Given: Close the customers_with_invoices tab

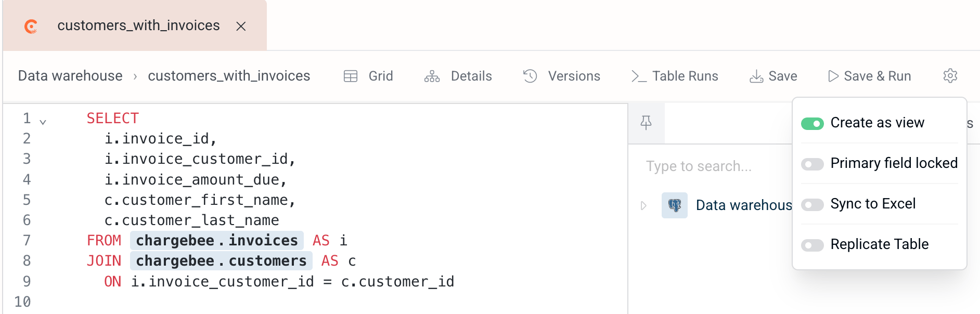Looking at the screenshot, I should point(241,26).
